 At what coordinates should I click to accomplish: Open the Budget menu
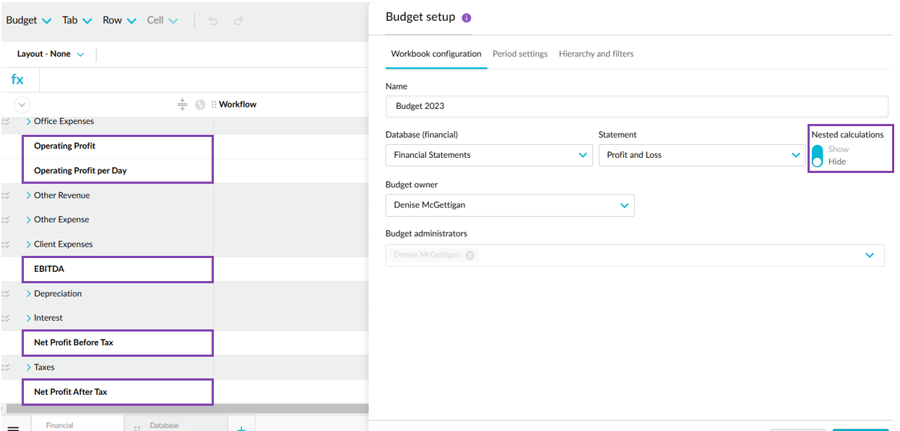(29, 21)
